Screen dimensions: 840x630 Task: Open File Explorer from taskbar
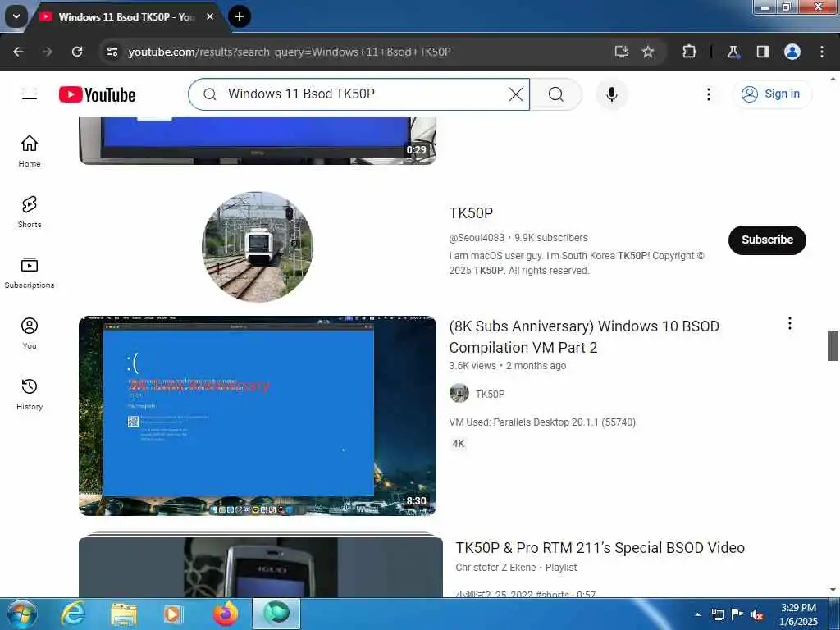coord(124,614)
